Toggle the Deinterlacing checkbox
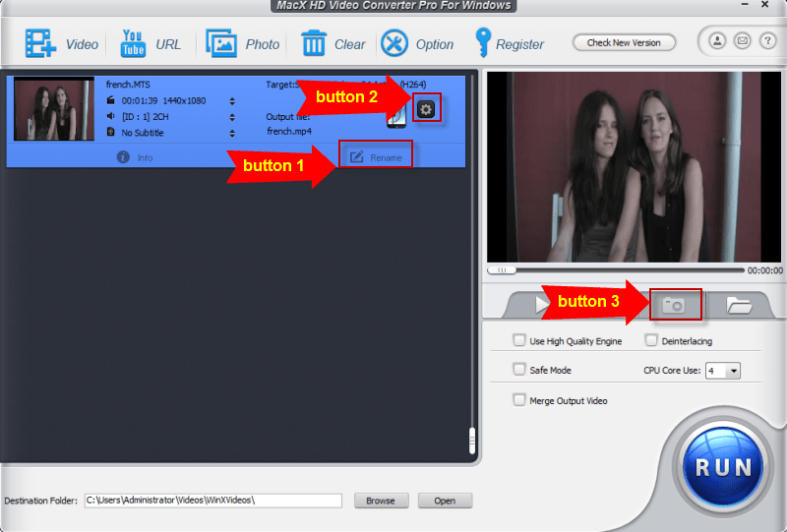 pos(651,340)
